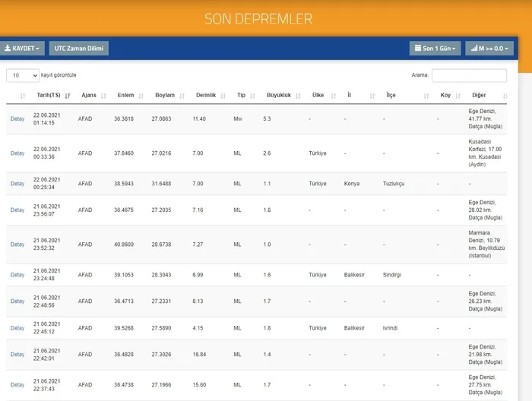Expand the Son 1 Gün time range dropdown
Screen dimensions: 532x401
point(435,49)
